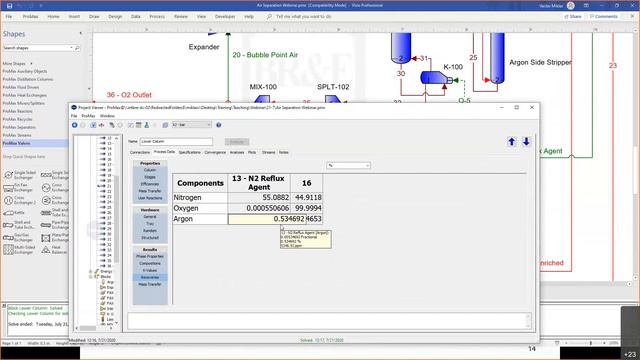Switch to the Plots tab
640x360 pixels.
(x=252, y=152)
